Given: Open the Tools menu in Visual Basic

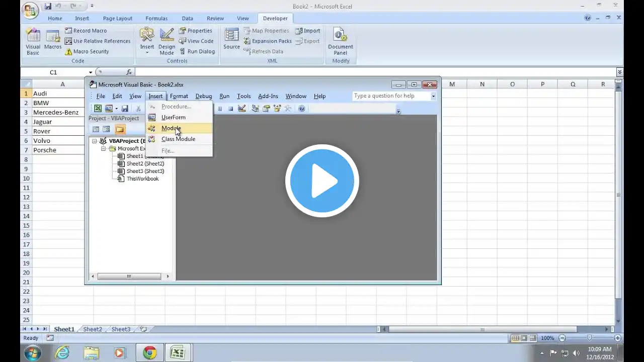Looking at the screenshot, I should click(244, 96).
